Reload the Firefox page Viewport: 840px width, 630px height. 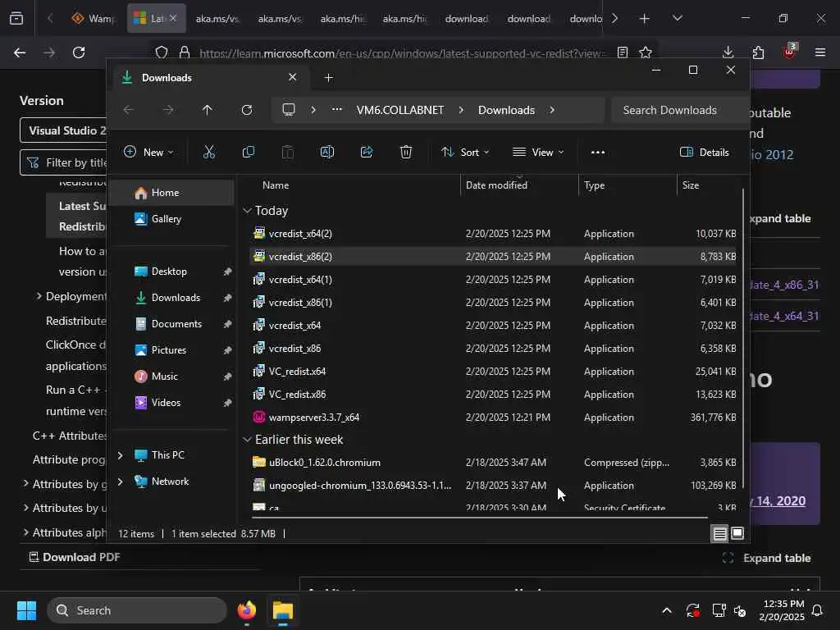79,52
